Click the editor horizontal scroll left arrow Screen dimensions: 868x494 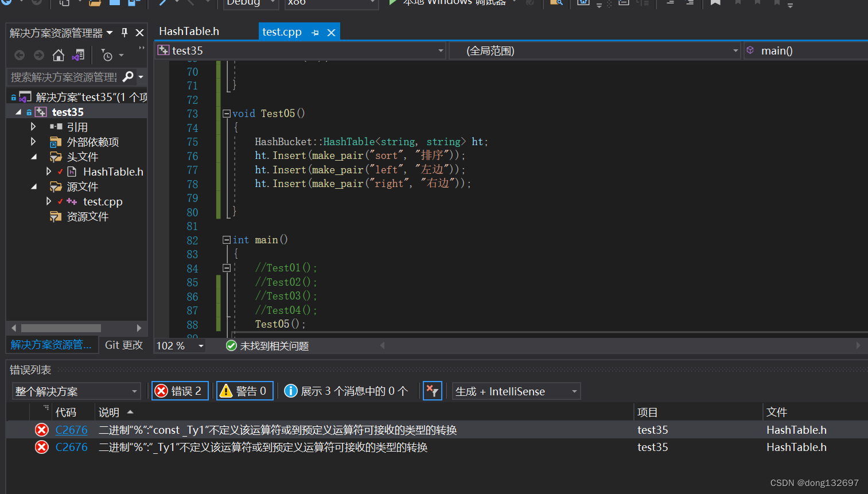[382, 345]
